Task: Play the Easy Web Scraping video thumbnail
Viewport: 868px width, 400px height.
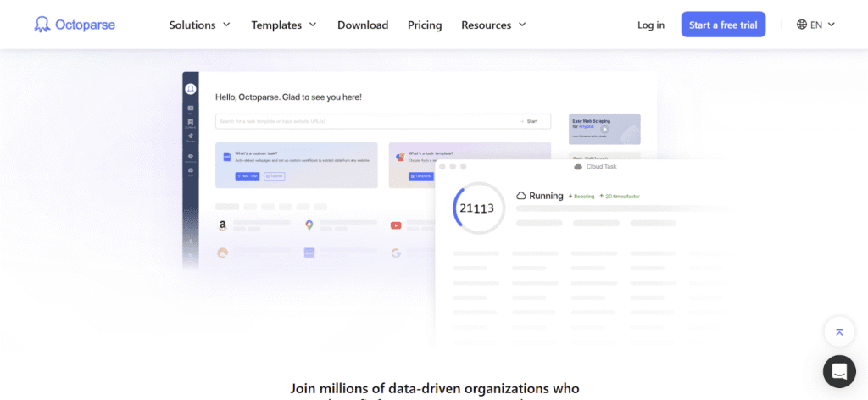Action: 604,129
